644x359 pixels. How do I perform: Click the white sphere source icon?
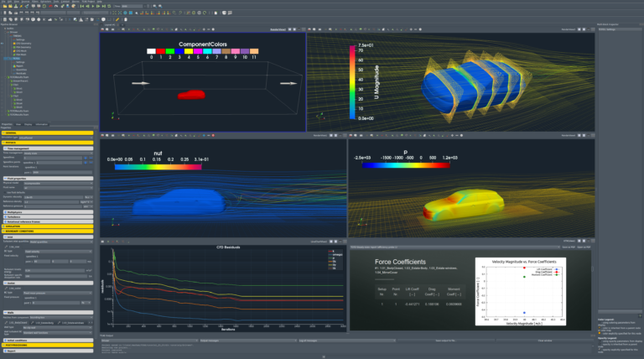[33, 19]
